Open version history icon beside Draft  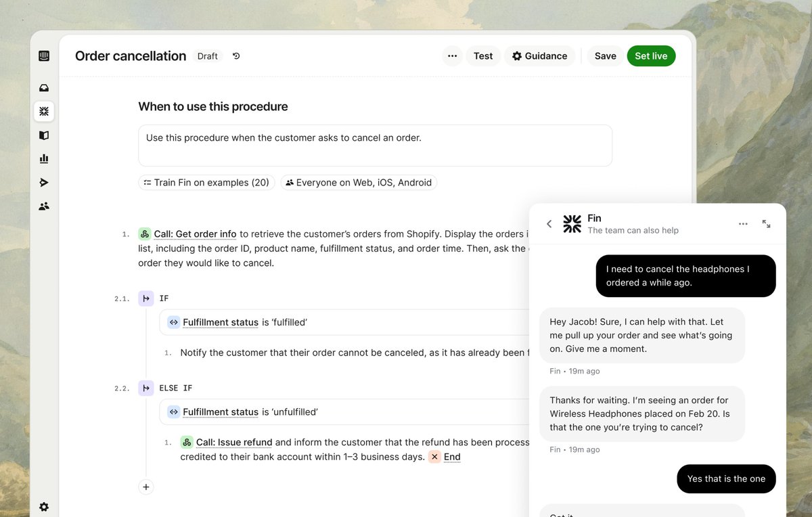click(236, 56)
